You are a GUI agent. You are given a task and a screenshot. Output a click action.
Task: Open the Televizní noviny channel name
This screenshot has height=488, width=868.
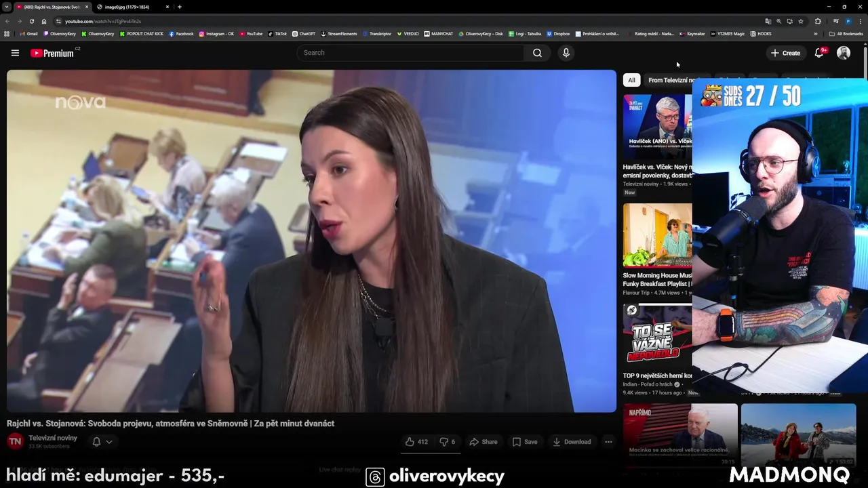[x=53, y=438]
